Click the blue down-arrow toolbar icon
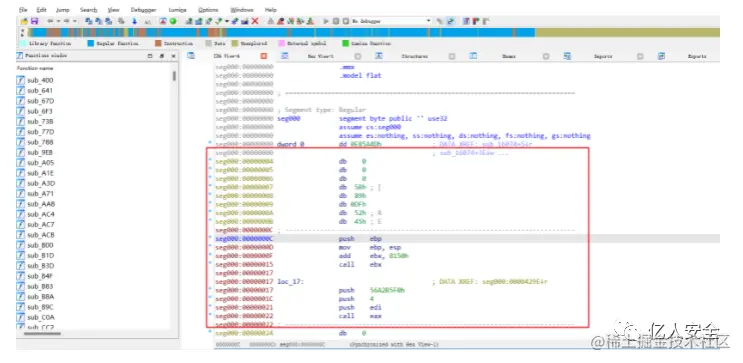This screenshot has height=363, width=743. [135, 21]
